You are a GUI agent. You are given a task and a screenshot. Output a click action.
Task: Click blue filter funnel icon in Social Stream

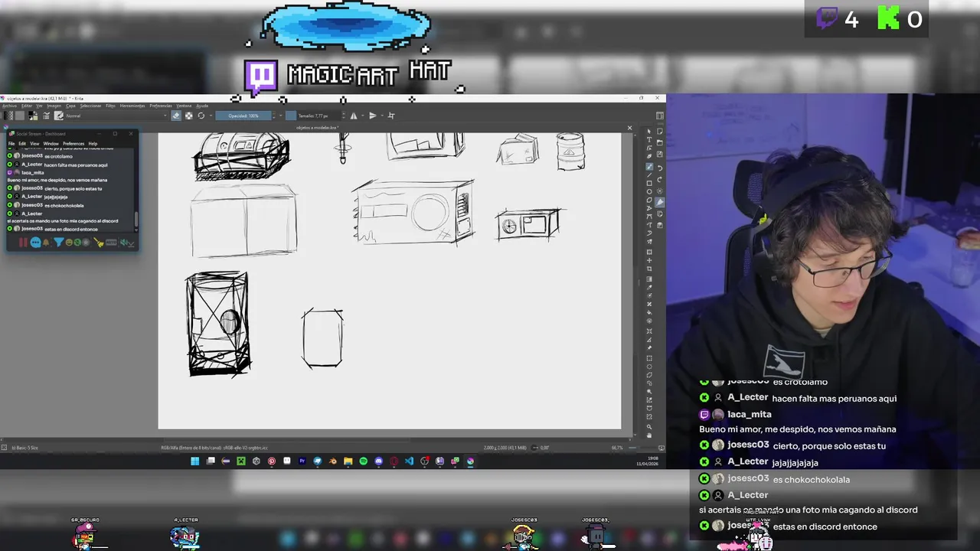59,242
